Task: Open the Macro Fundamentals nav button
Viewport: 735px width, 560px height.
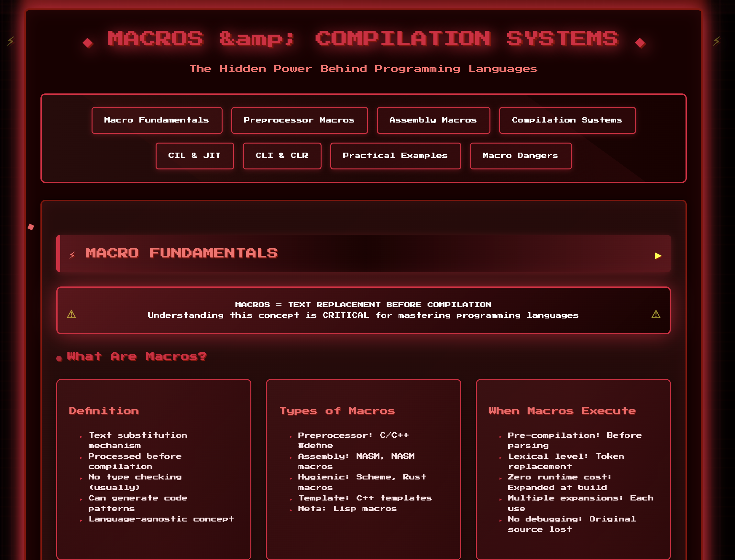Action: pyautogui.click(x=157, y=120)
